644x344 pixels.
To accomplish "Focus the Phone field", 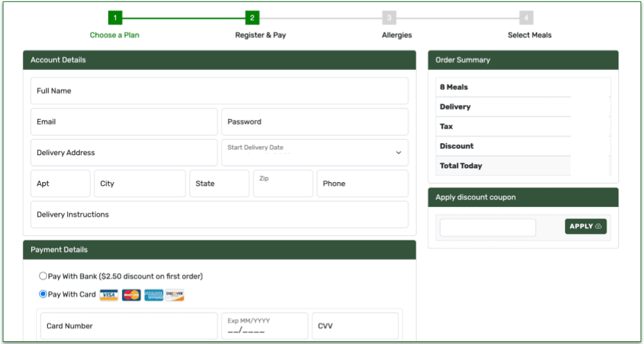I will (x=362, y=183).
